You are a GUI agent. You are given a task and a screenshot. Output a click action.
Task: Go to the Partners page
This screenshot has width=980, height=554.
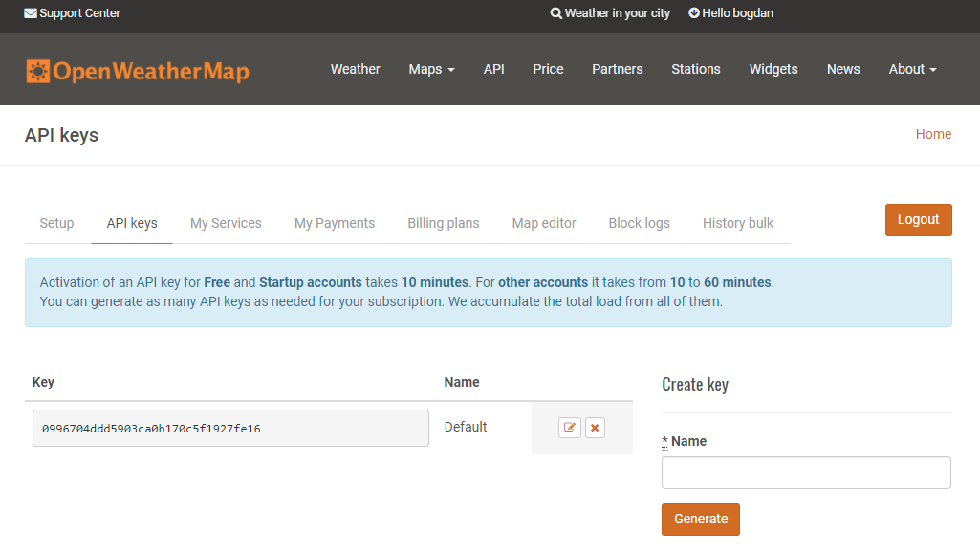(x=618, y=69)
